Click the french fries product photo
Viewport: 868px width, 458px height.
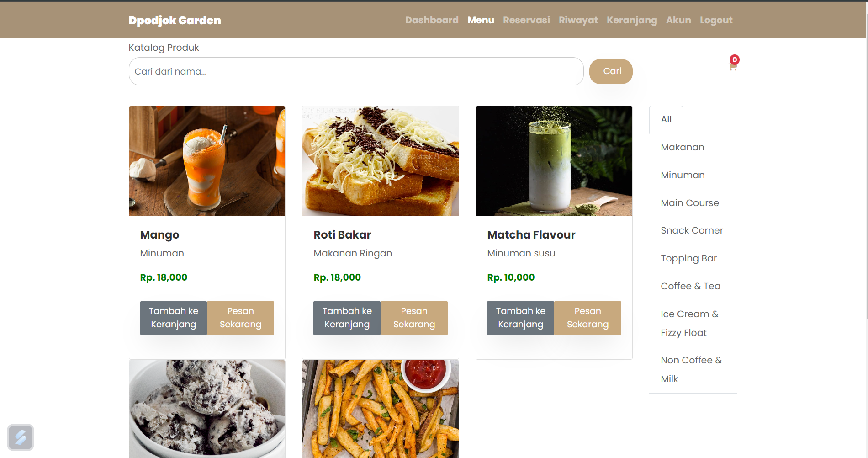tap(381, 409)
